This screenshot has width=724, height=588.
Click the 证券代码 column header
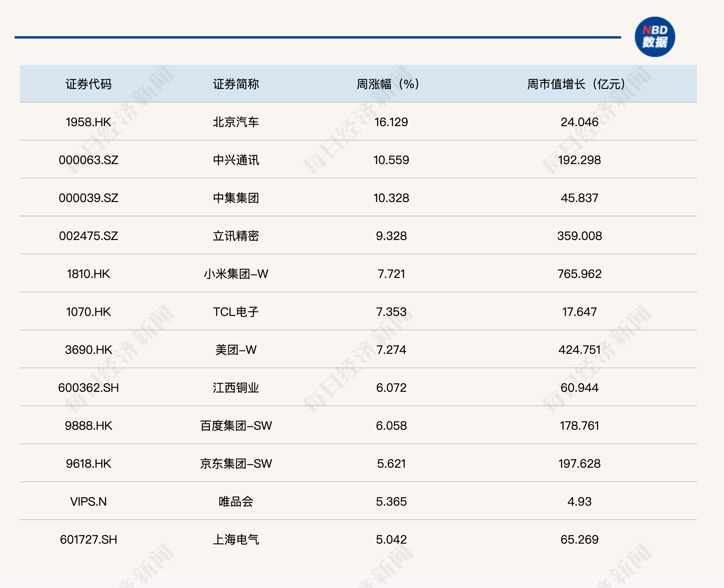point(88,84)
